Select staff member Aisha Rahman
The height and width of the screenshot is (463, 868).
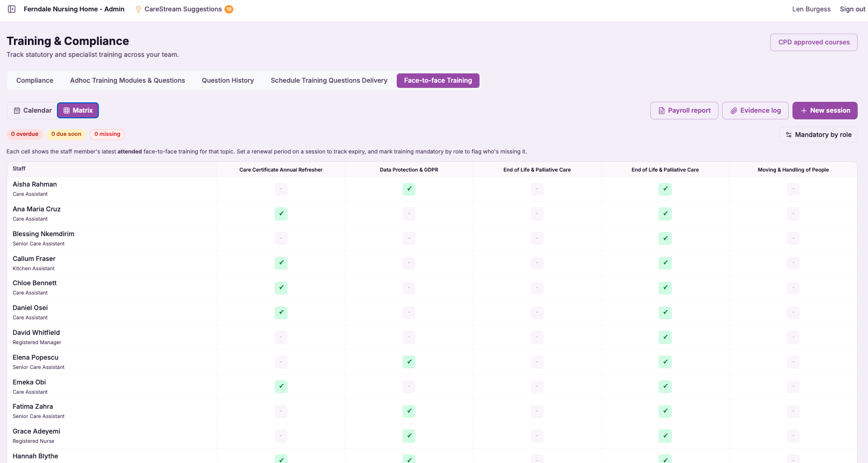pyautogui.click(x=35, y=184)
